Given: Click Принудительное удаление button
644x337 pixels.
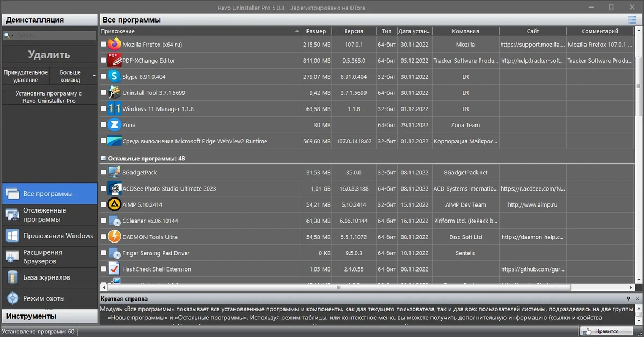Looking at the screenshot, I should click(26, 76).
